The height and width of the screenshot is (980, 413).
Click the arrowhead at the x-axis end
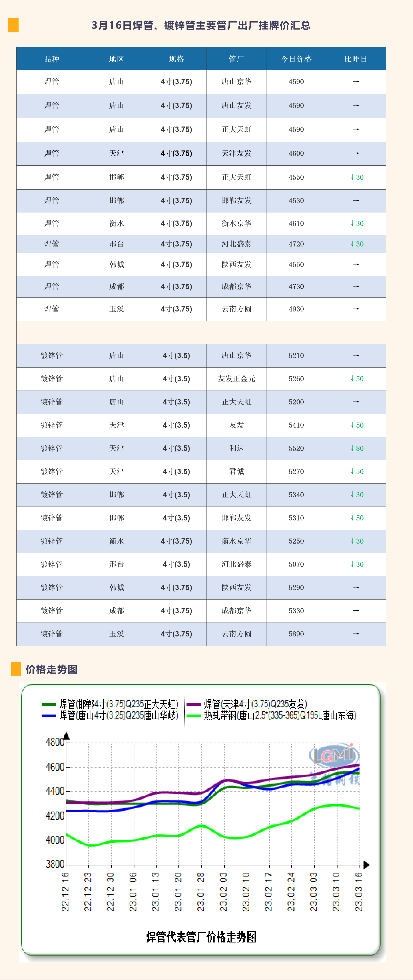367,865
